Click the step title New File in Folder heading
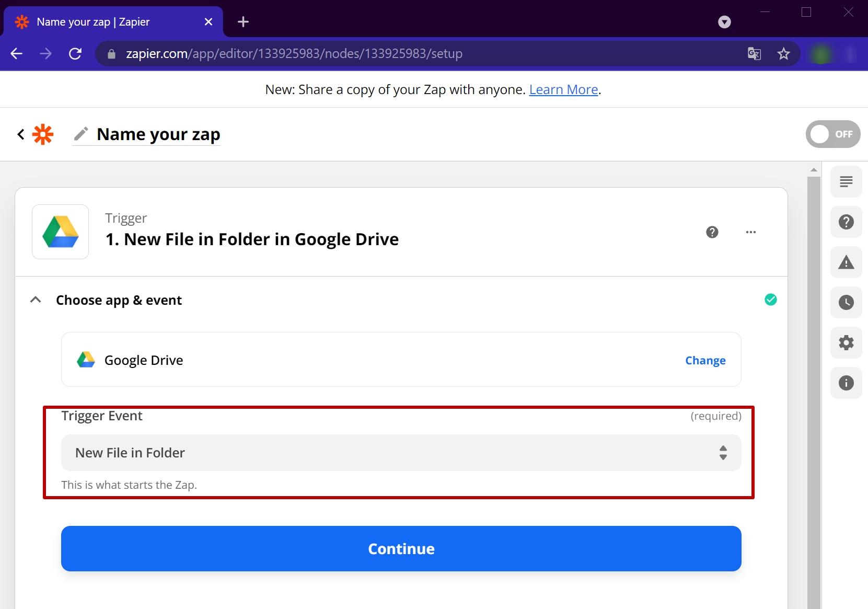The height and width of the screenshot is (609, 868). [x=252, y=239]
